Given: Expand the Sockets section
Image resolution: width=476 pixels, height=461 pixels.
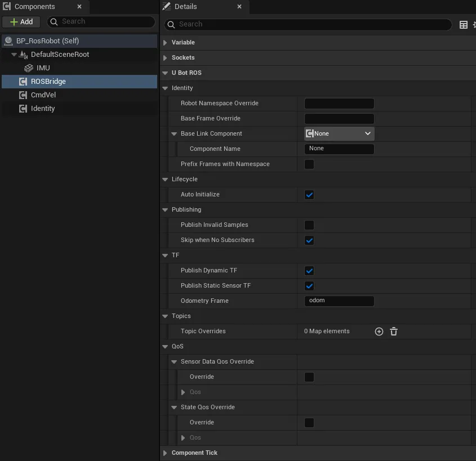Looking at the screenshot, I should (165, 57).
